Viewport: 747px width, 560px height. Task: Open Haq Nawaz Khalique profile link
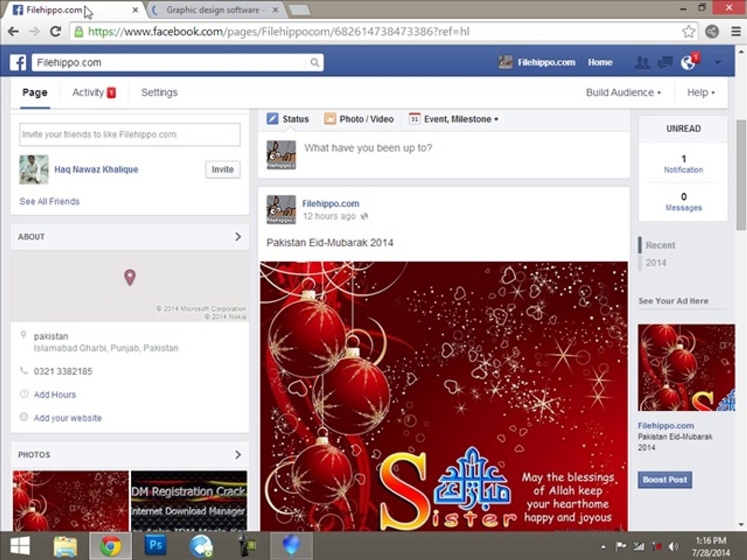coord(96,169)
